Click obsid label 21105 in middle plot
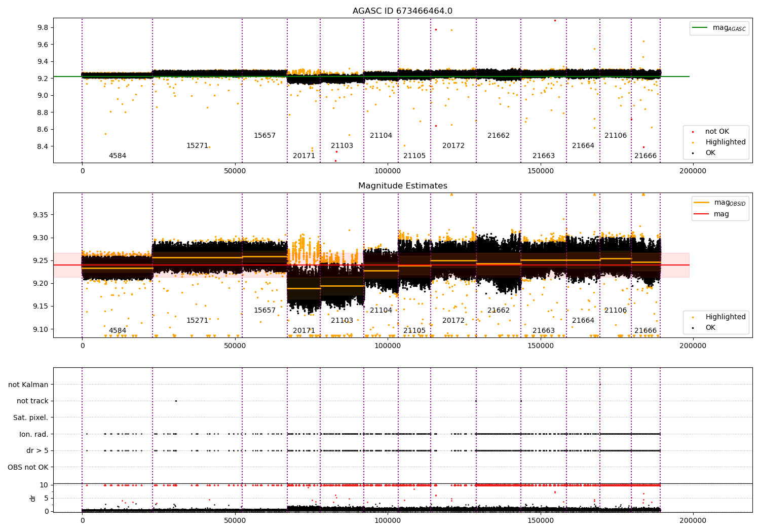760x532 pixels. 414,330
